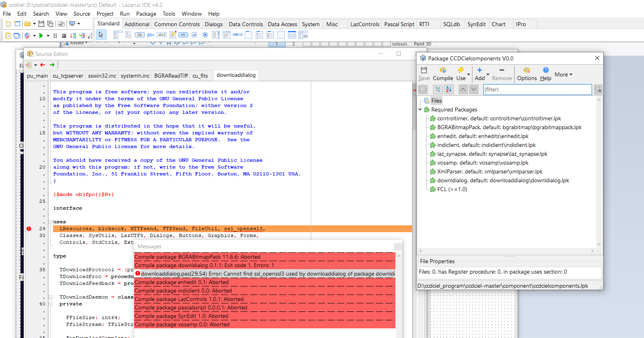Click the Help button in package window

[545, 74]
